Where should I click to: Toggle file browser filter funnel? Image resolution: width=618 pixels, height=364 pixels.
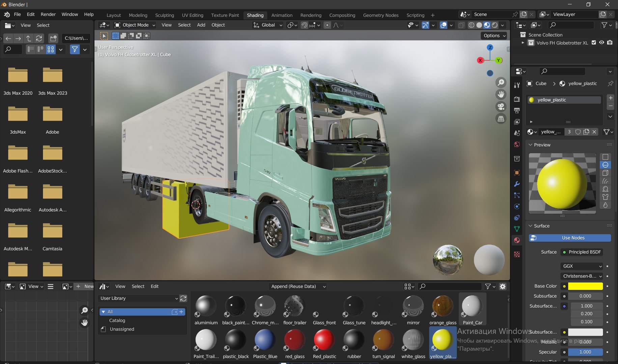75,50
